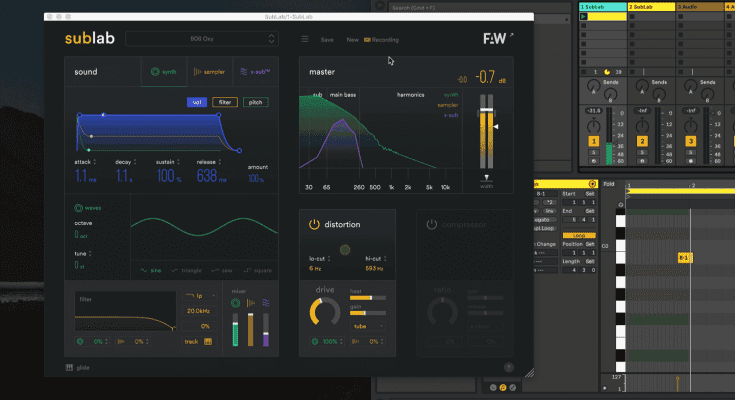Enable the compressor power button
The height and width of the screenshot is (400, 735).
click(x=433, y=224)
